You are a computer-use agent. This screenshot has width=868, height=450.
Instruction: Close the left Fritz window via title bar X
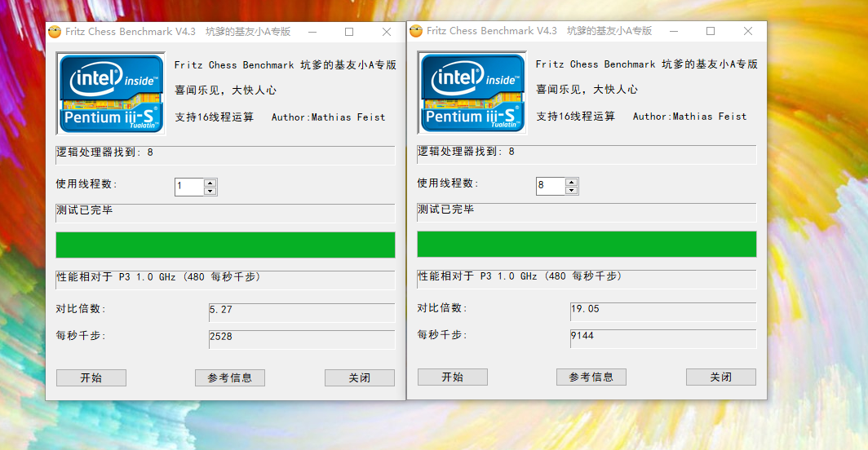387,32
